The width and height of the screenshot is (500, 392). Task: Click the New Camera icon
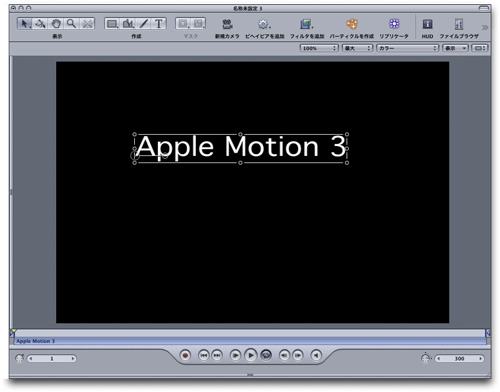click(227, 24)
